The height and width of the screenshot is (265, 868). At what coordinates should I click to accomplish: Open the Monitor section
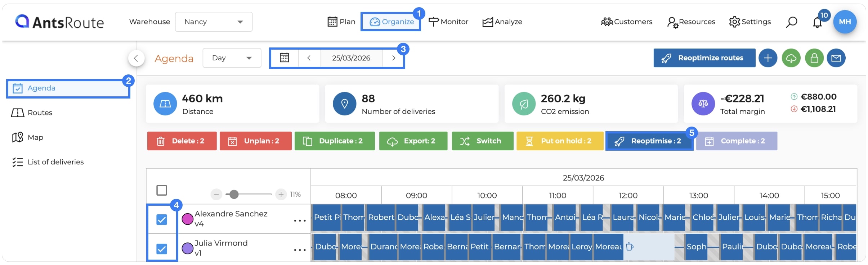pyautogui.click(x=448, y=22)
